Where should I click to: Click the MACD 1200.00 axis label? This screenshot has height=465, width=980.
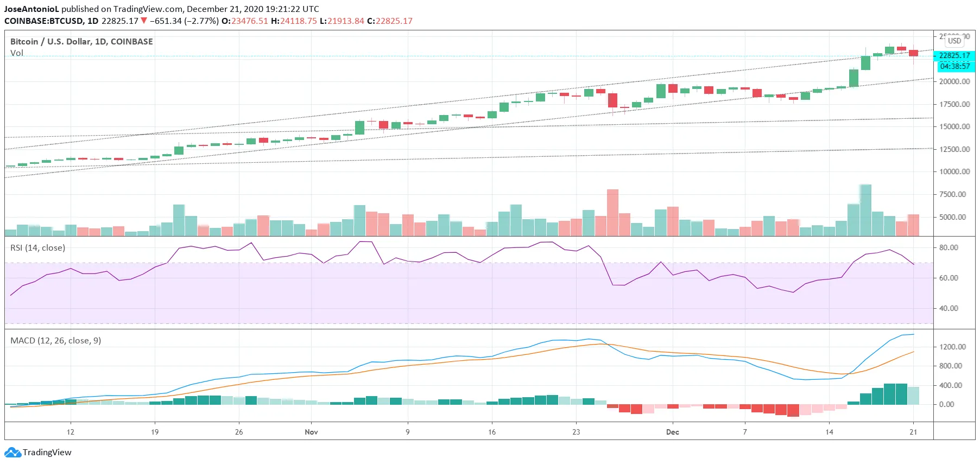coord(953,347)
